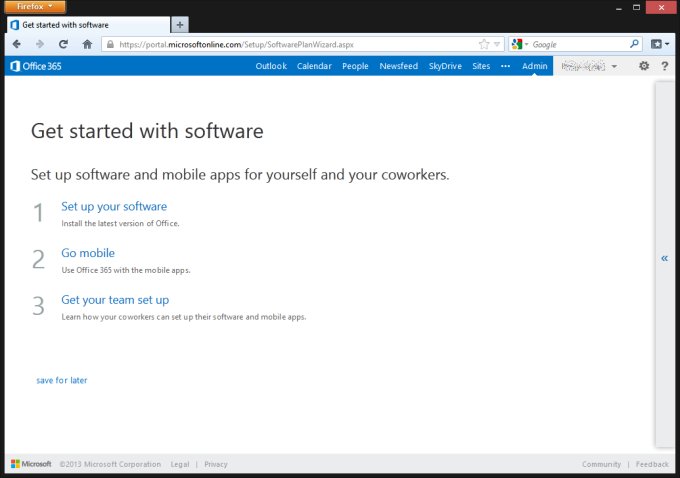Open Newsfeed from the navigation bar
The height and width of the screenshot is (478, 680).
click(399, 66)
